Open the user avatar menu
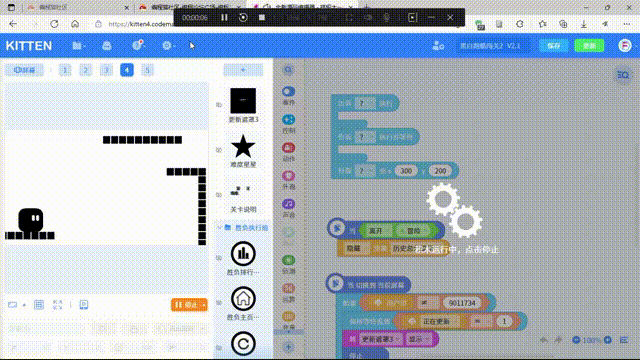This screenshot has height=360, width=640. pos(624,46)
